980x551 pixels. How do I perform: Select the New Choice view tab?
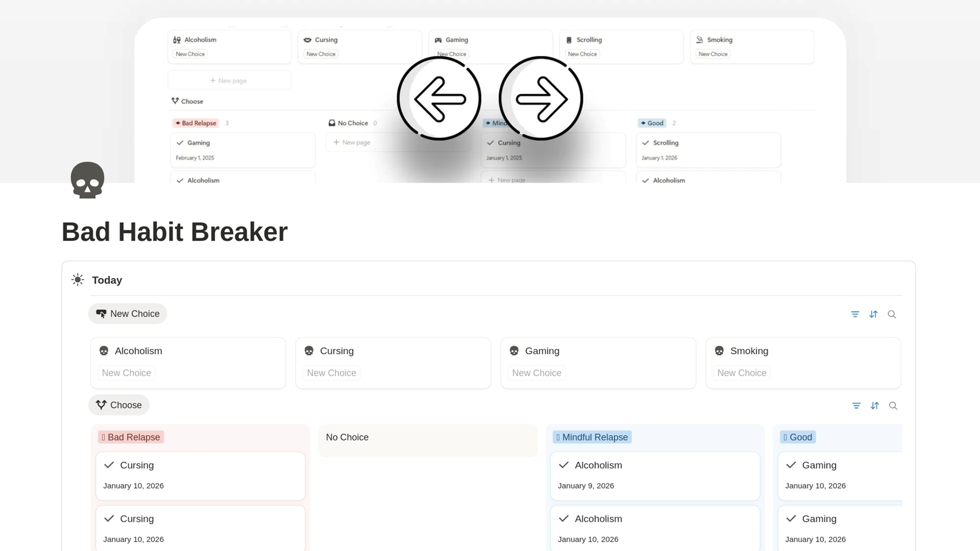pyautogui.click(x=127, y=314)
